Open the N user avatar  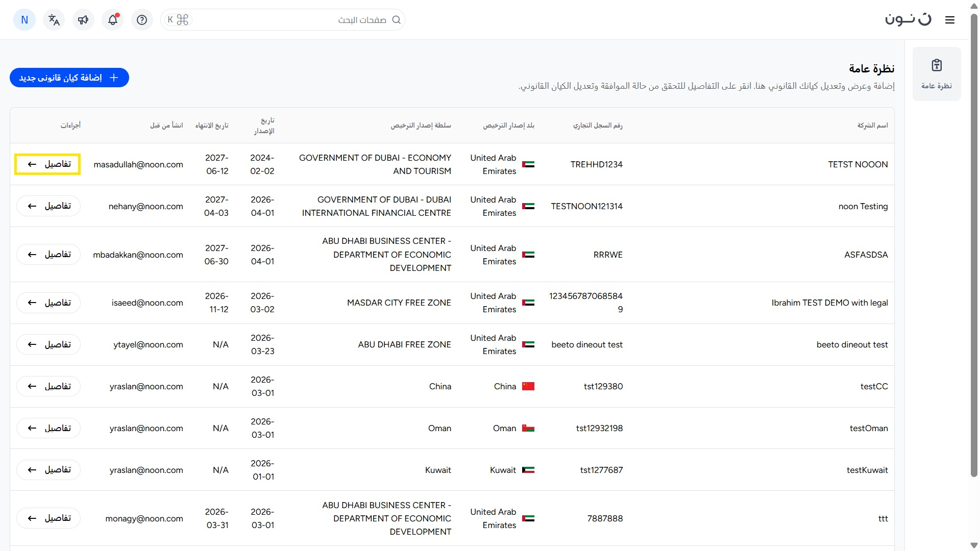[x=24, y=20]
